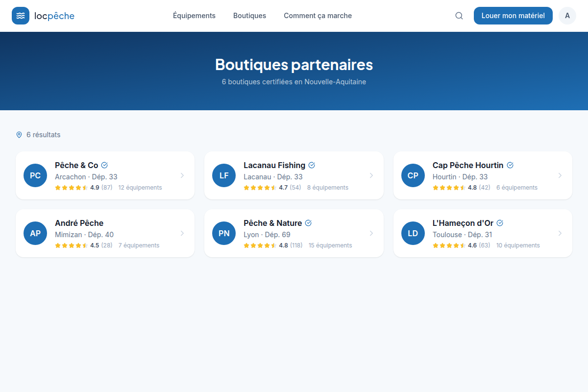
Task: Open the André Pêche shop title
Action: (79, 223)
